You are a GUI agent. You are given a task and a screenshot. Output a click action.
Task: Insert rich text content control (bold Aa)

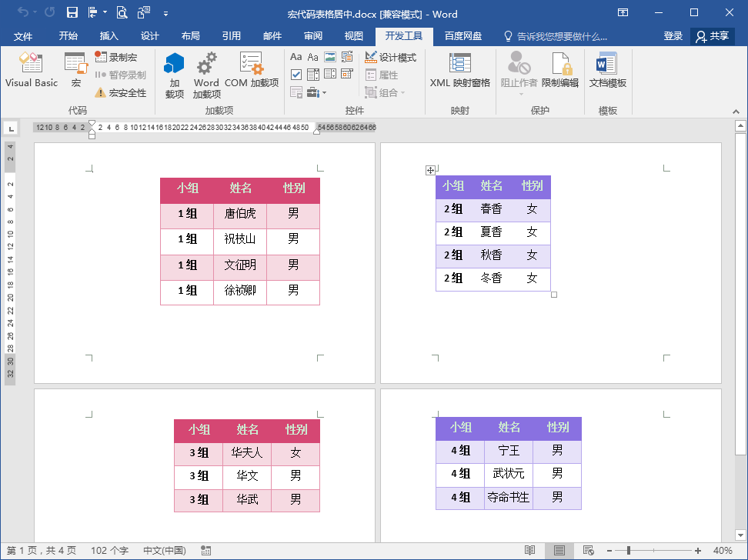pyautogui.click(x=296, y=57)
